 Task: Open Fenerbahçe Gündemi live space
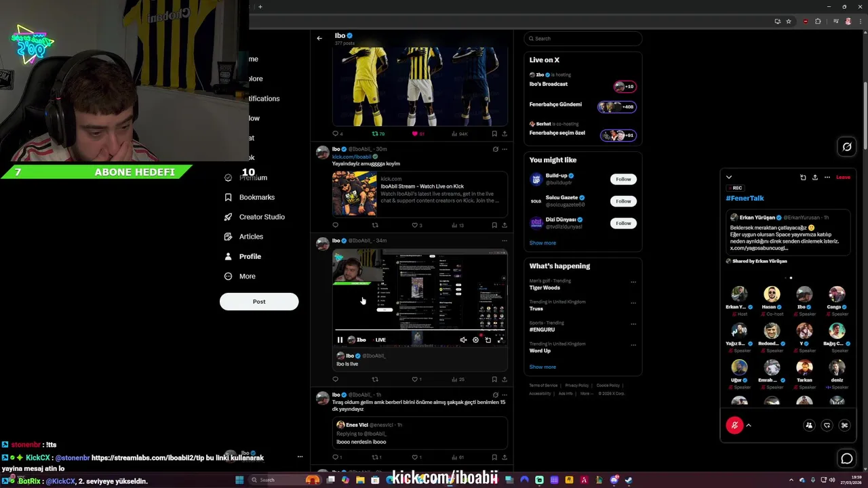[583, 105]
